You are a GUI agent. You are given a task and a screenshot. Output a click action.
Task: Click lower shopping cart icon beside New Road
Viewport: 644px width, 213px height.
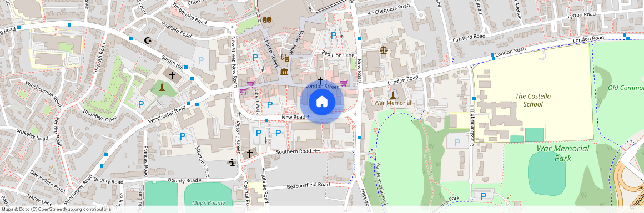coord(243,91)
